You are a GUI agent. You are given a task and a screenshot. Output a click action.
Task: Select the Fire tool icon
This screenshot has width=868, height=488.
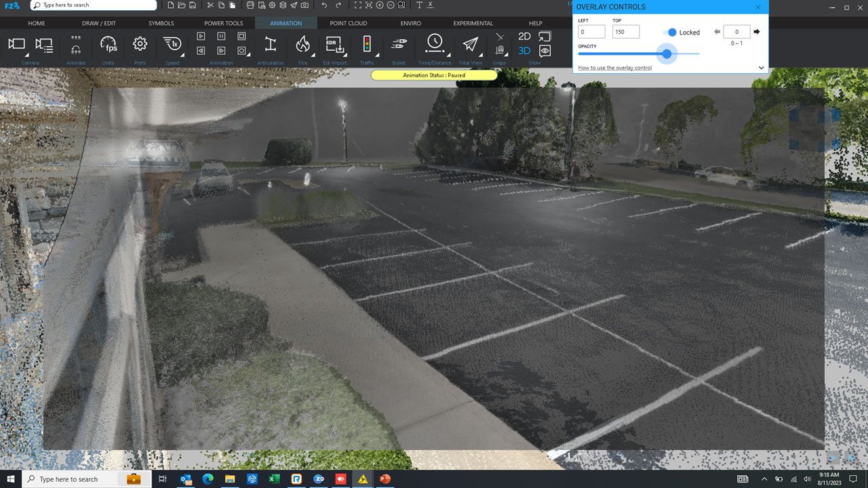tap(302, 45)
